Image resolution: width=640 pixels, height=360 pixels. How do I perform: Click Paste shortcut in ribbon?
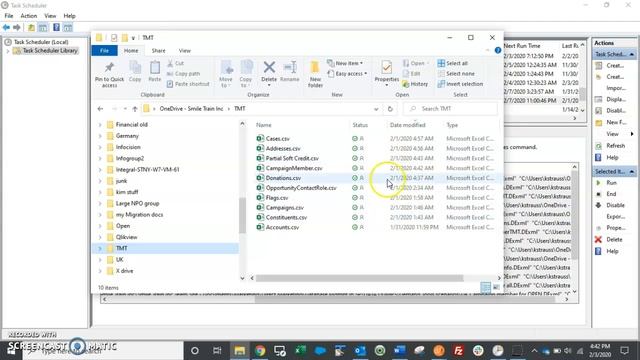pyautogui.click(x=188, y=84)
